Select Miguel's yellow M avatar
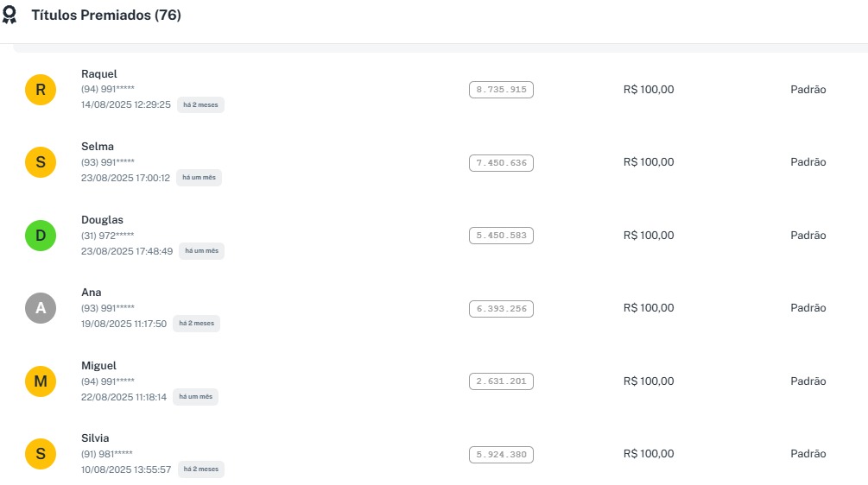This screenshot has height=485, width=868. (41, 381)
